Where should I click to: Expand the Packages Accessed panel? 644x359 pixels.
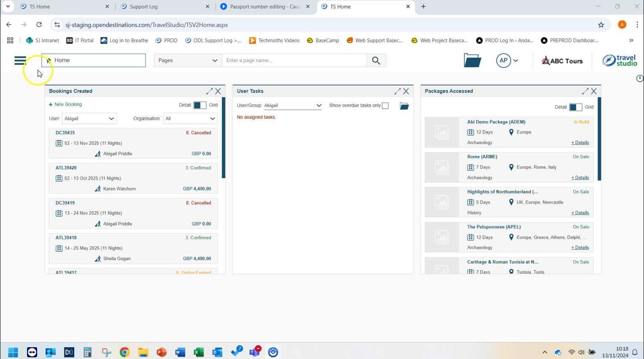pyautogui.click(x=585, y=91)
